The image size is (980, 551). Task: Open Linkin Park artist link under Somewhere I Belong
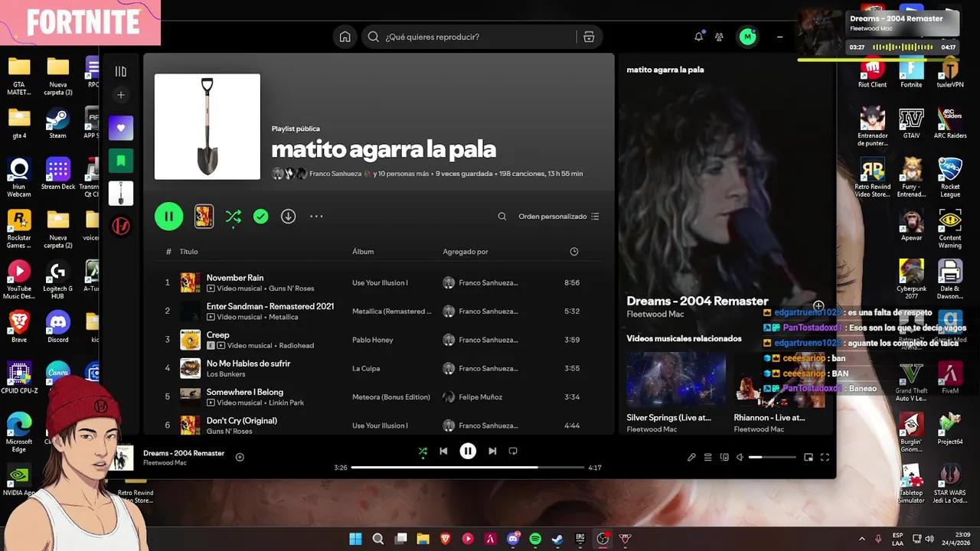286,403
